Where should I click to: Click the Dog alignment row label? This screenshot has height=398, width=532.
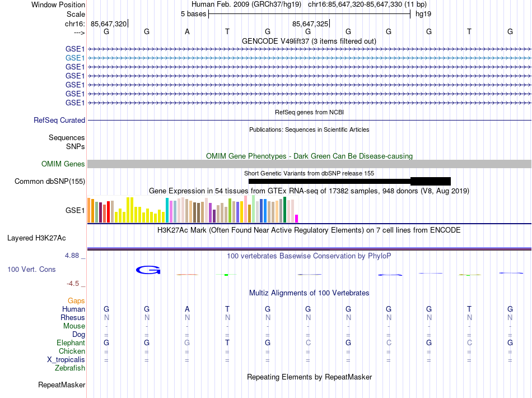coord(78,335)
